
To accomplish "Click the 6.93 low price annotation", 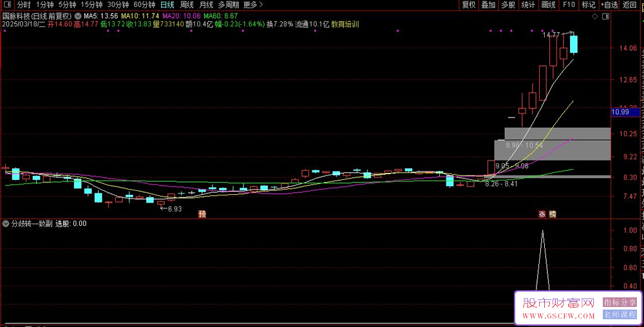I will [x=175, y=209].
